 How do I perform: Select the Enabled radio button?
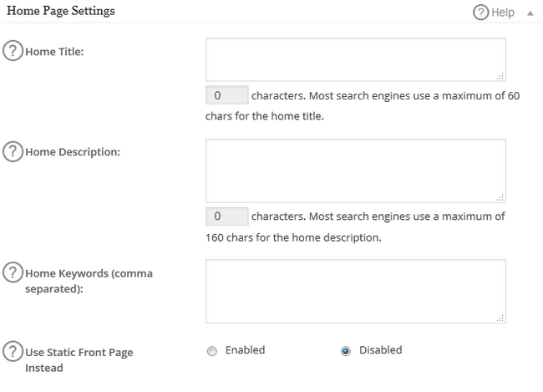click(x=211, y=351)
